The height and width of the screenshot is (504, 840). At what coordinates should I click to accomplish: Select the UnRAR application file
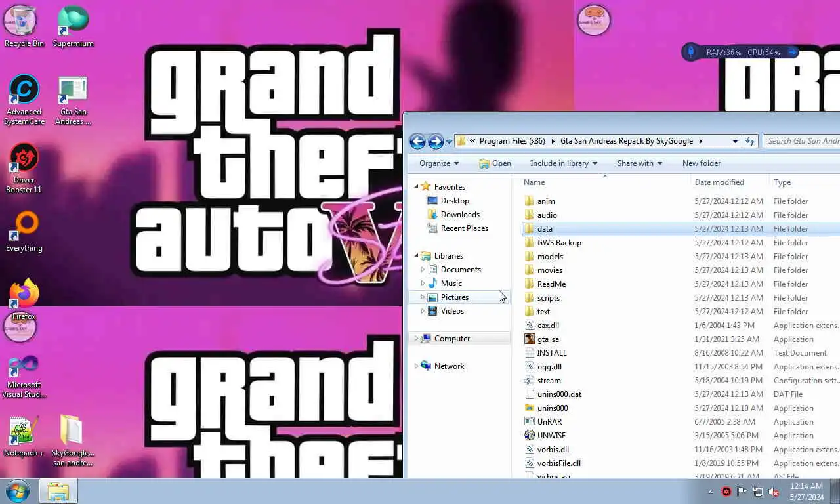543,422
